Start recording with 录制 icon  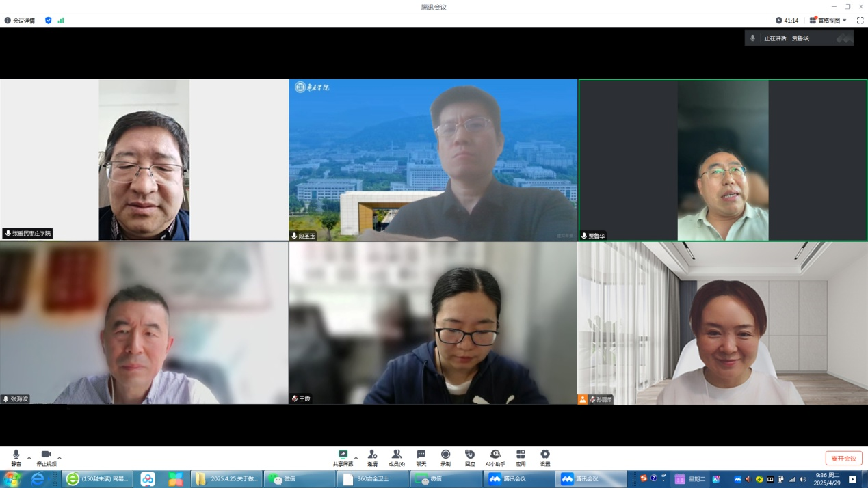[x=445, y=457]
